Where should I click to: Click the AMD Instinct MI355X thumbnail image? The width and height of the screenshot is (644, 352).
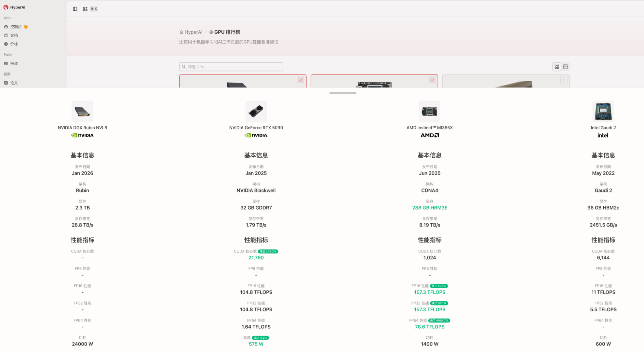point(429,111)
